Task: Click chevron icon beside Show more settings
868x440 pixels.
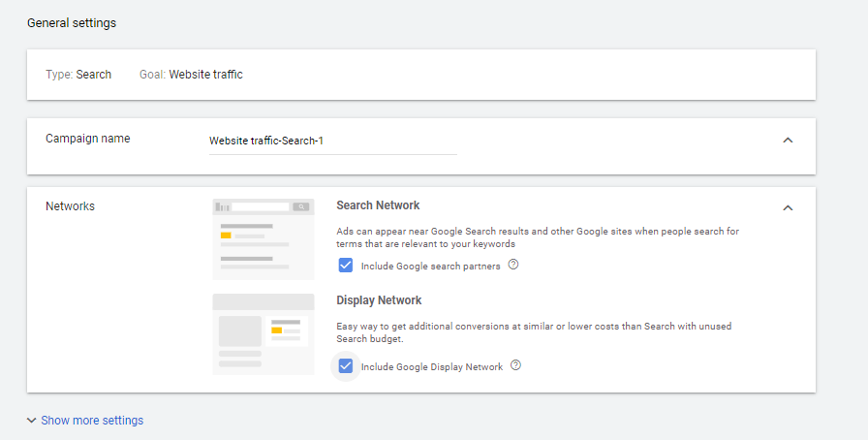Action: [32, 421]
